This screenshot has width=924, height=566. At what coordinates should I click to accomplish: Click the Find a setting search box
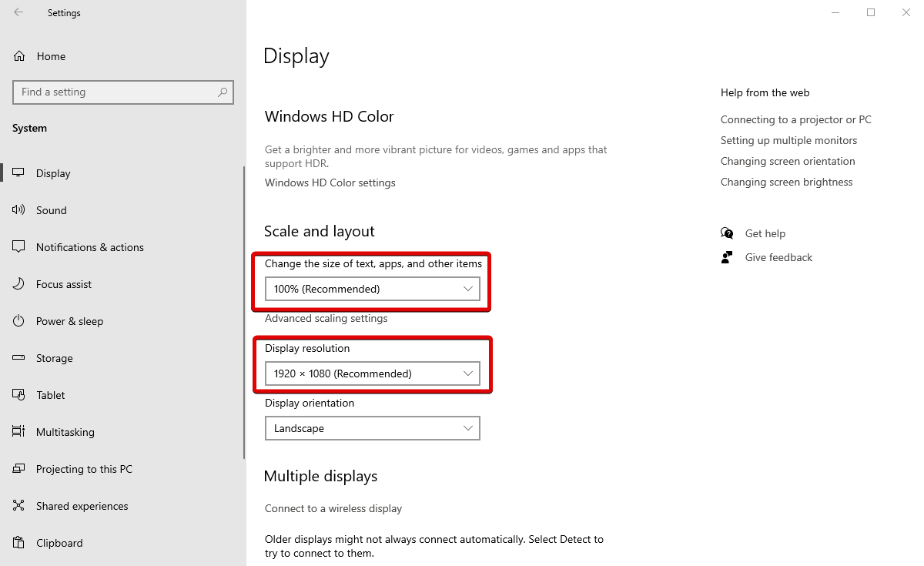point(123,92)
